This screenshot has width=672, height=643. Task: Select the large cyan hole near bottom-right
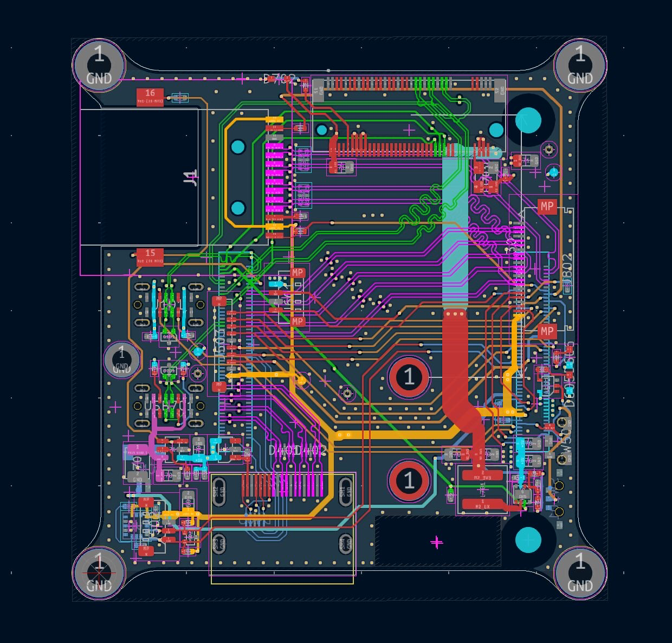click(x=528, y=540)
